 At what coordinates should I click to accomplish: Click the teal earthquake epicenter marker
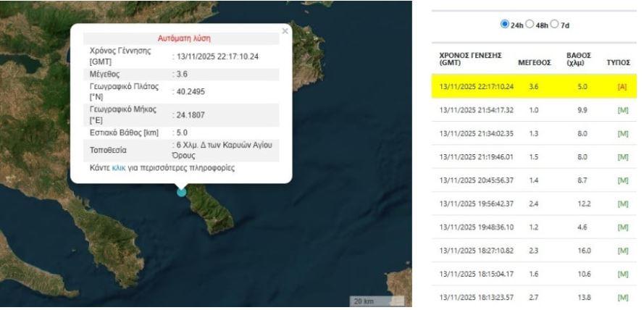tap(181, 191)
